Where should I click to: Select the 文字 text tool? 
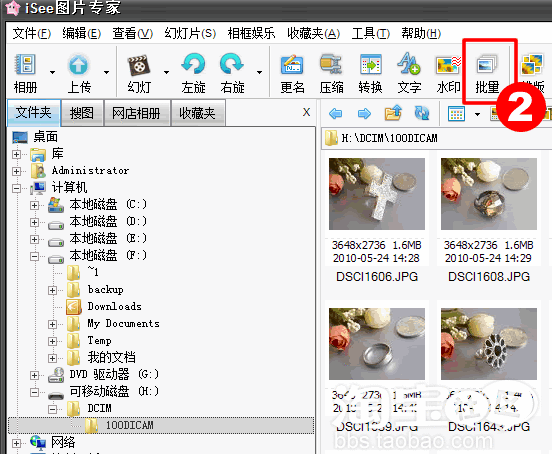coord(409,73)
